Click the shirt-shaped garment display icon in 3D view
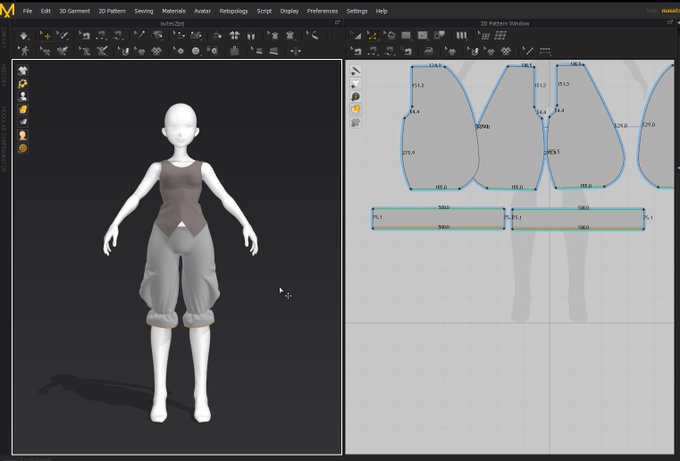 [22, 70]
